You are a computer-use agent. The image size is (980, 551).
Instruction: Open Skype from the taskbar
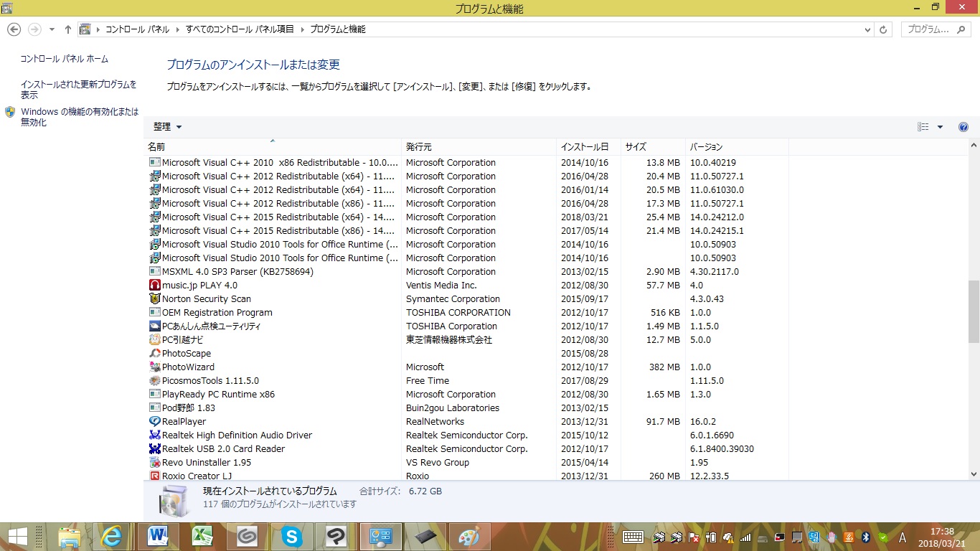[x=291, y=537]
